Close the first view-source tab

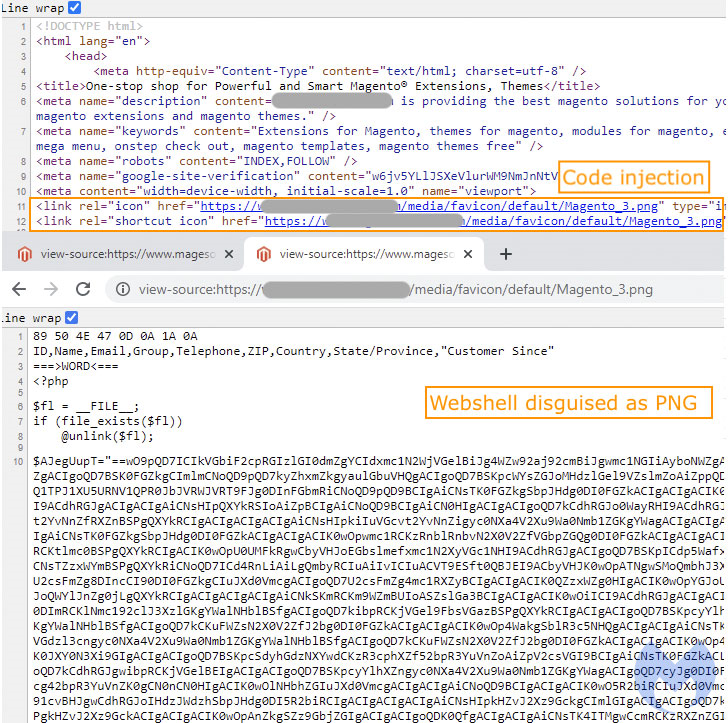(229, 254)
